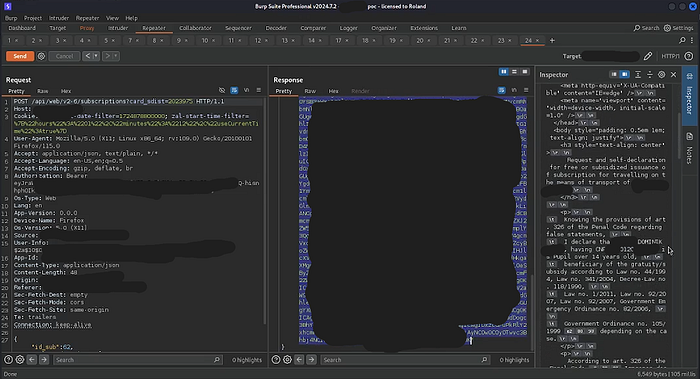Toggle request show newline characters

click(x=246, y=90)
